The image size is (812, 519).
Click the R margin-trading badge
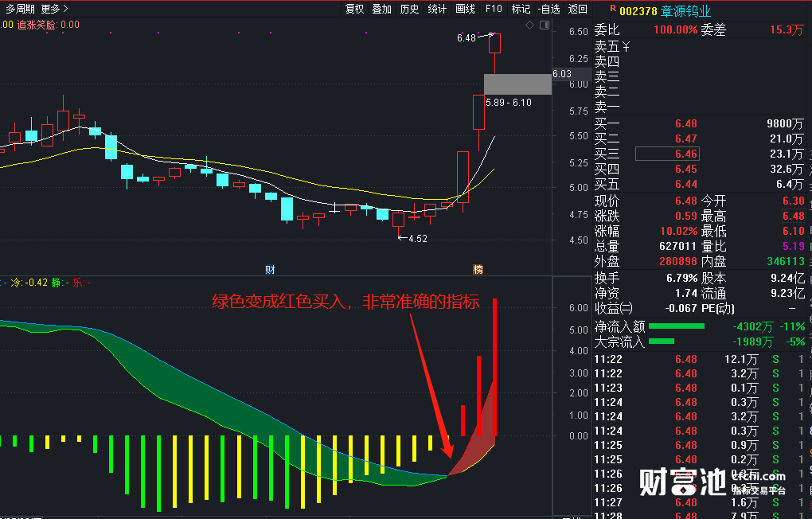613,8
